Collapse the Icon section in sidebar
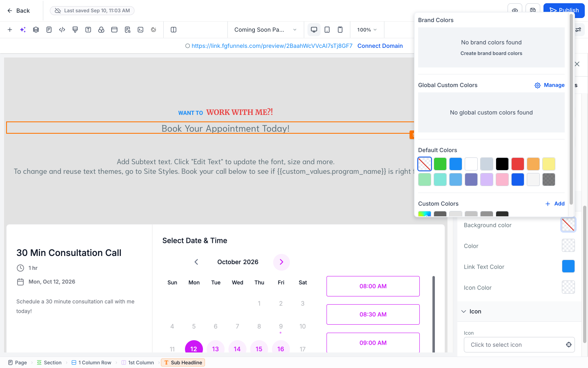This screenshot has height=368, width=588. point(463,312)
